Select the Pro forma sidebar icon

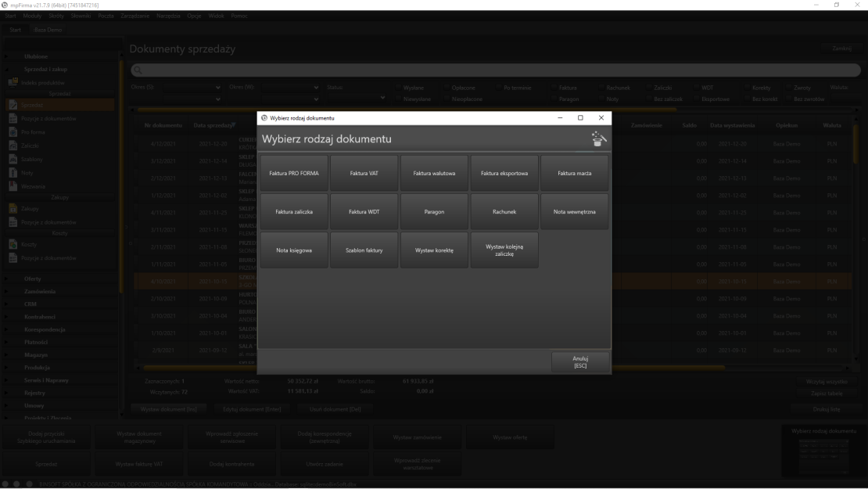pos(13,131)
